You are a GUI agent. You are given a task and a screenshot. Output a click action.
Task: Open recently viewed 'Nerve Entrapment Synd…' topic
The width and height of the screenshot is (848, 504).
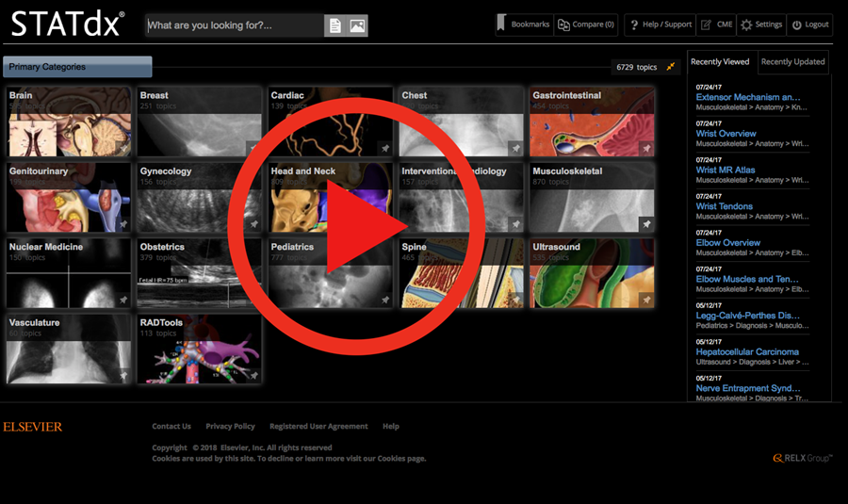click(748, 388)
